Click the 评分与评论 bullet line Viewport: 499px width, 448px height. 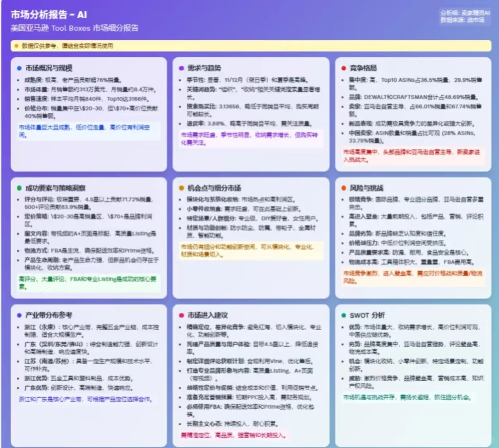88,203
